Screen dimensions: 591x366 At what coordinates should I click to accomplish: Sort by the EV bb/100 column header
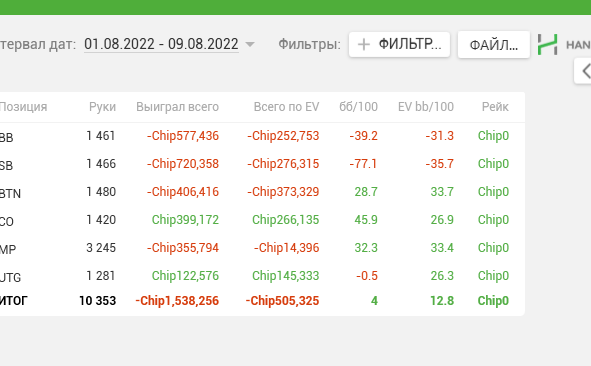point(426,107)
